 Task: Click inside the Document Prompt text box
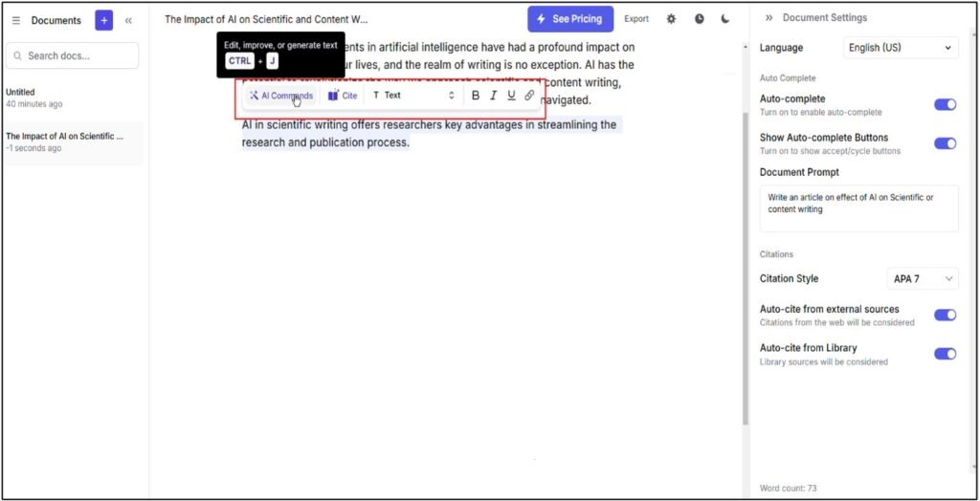(x=858, y=208)
